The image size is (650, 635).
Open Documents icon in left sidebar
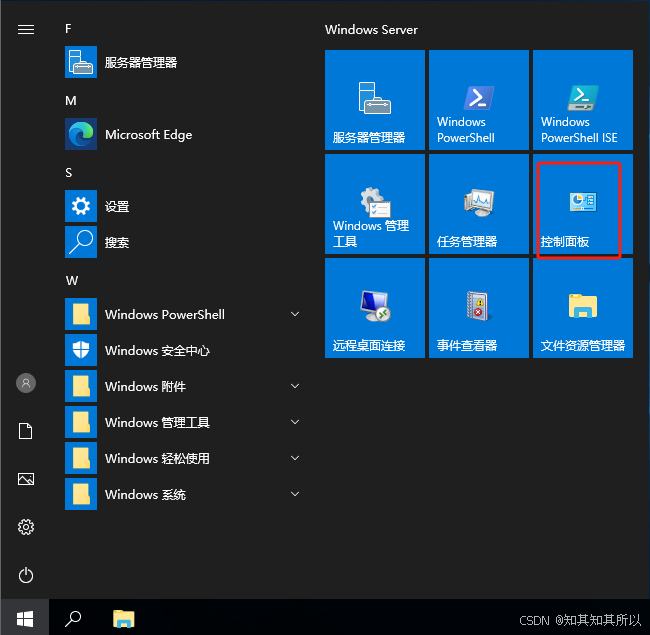26,431
